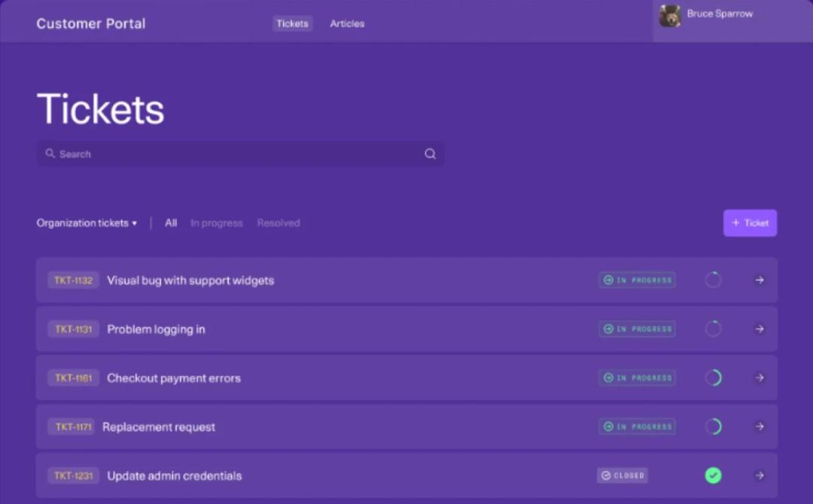Filter tickets by Resolved
The height and width of the screenshot is (504, 813).
(x=279, y=223)
